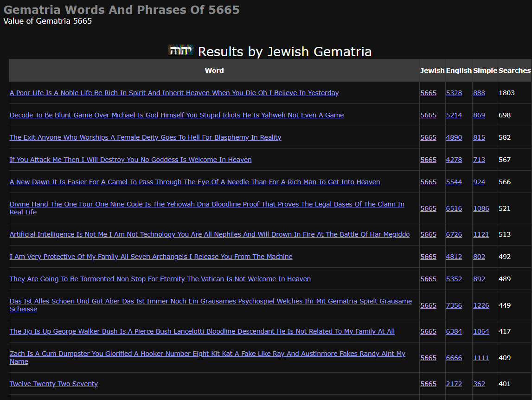Open 'The Exit Anyone Who Worships' phrase
This screenshot has width=532, height=400.
tap(145, 137)
